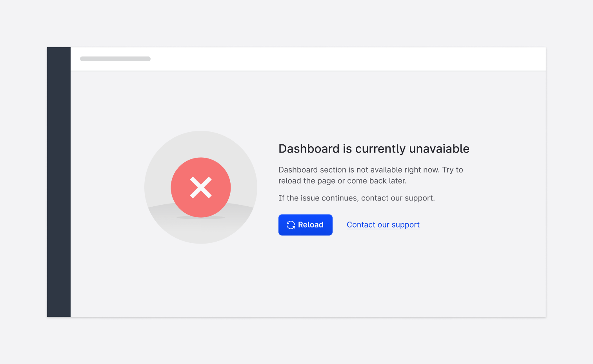The width and height of the screenshot is (593, 364).
Task: Click empty content area below Reload button
Action: click(306, 275)
